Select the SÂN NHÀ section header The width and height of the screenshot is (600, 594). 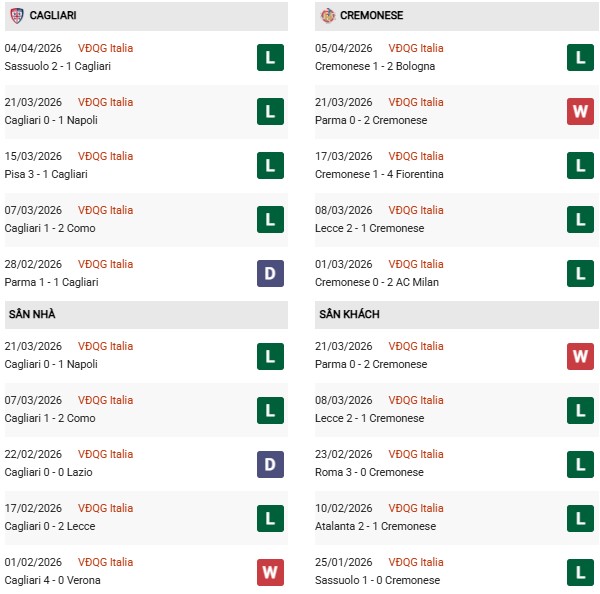32,314
